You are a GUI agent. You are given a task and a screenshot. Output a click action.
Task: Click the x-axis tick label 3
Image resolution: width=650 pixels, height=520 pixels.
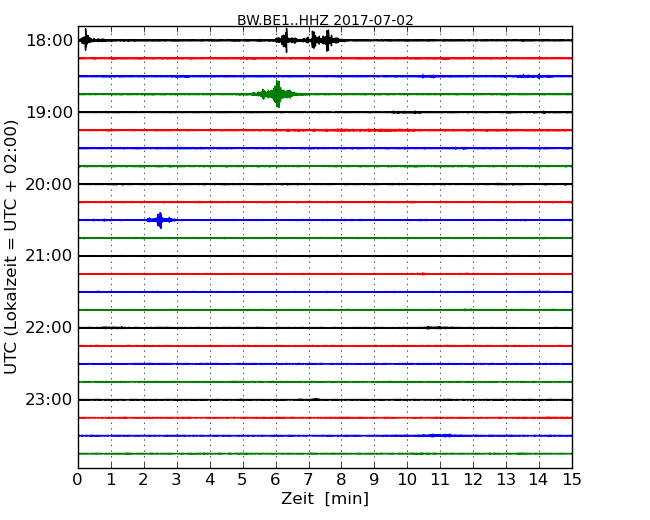(x=177, y=480)
